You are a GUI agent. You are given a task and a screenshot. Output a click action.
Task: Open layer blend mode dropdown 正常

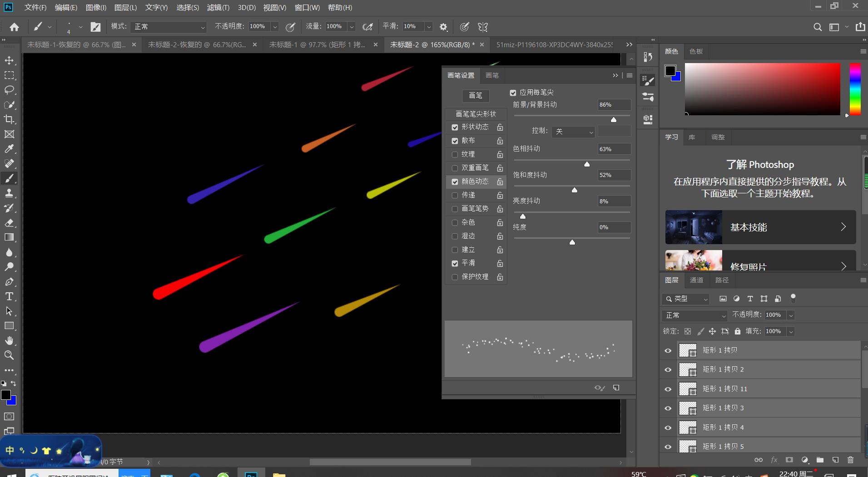pyautogui.click(x=695, y=315)
